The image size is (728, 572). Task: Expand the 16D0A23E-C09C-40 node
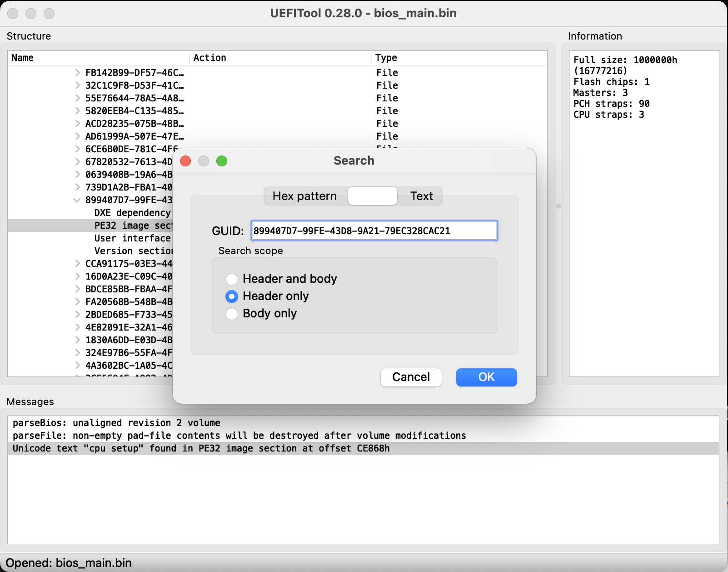[77, 276]
